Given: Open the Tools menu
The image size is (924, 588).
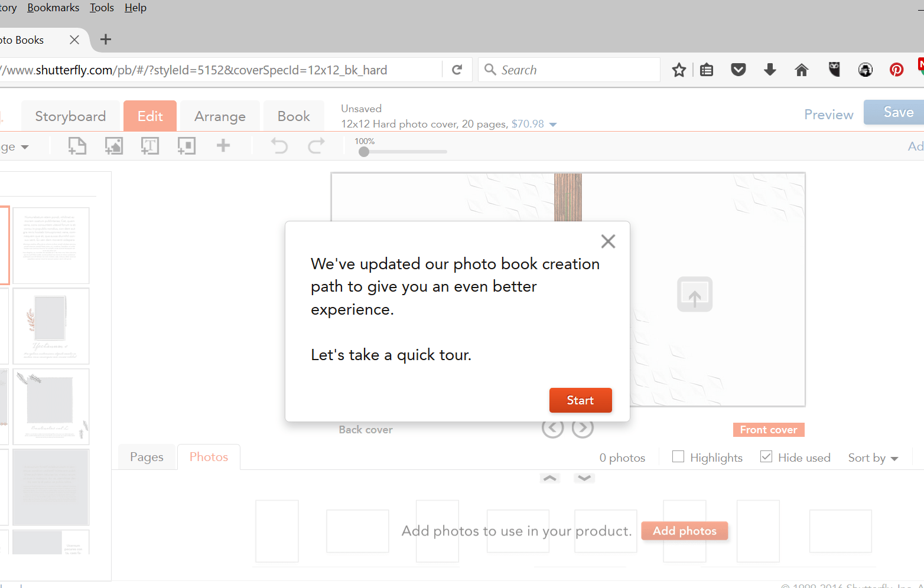Looking at the screenshot, I should coord(102,8).
